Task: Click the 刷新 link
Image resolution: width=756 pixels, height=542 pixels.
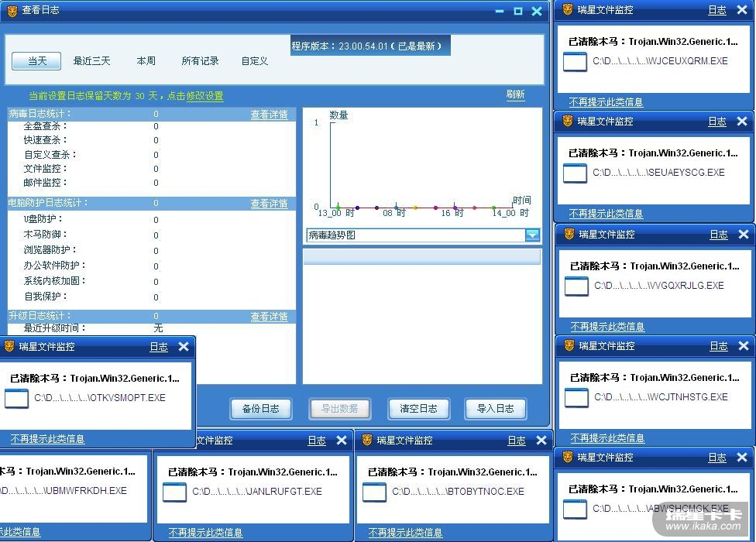Action: pyautogui.click(x=515, y=94)
